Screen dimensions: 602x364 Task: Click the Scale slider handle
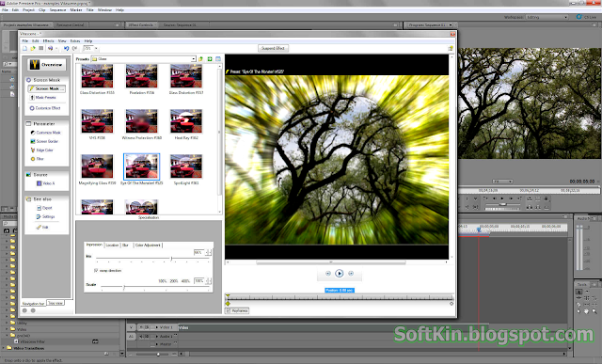(x=123, y=287)
